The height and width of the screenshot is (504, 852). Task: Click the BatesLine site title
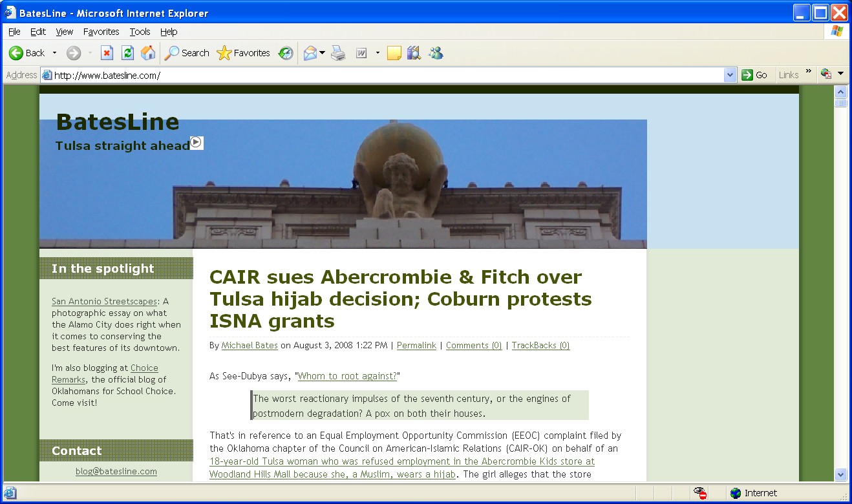[118, 121]
